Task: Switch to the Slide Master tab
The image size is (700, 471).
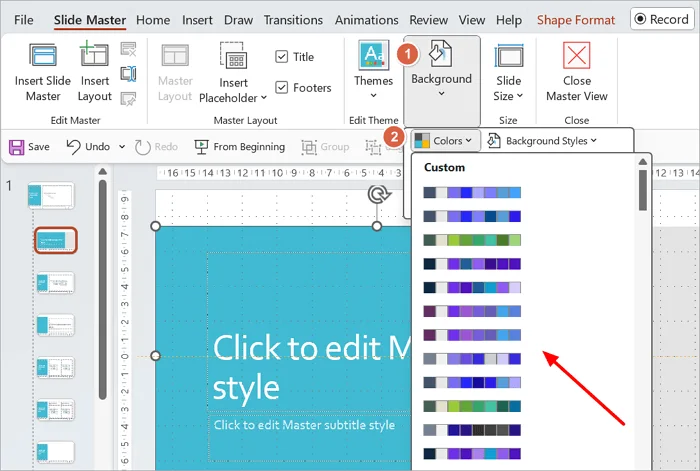Action: 90,20
